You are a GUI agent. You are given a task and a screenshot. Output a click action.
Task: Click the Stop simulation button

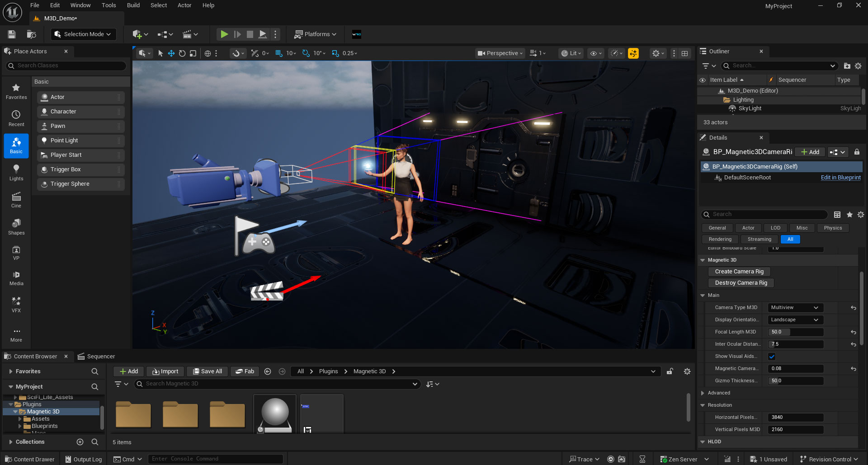click(250, 34)
